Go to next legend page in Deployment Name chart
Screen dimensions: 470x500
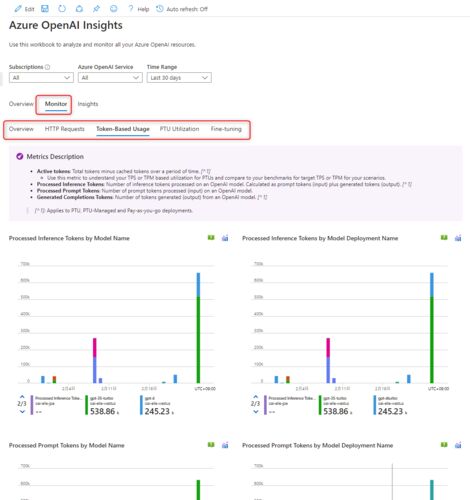pyautogui.click(x=255, y=412)
